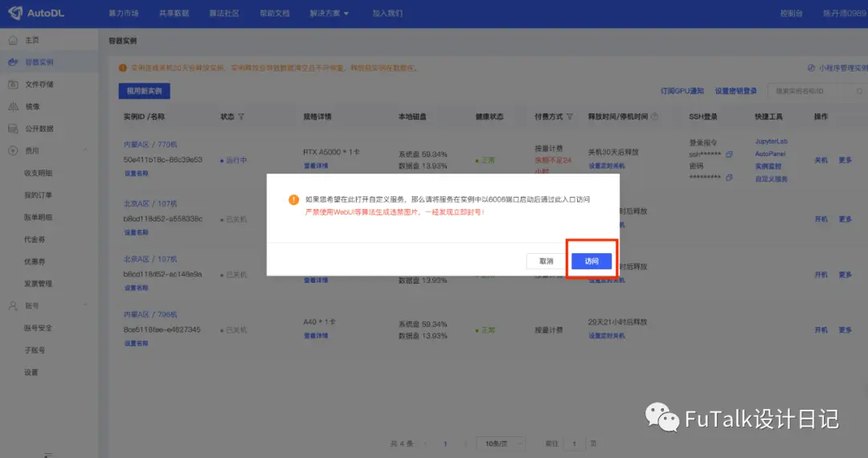The width and height of the screenshot is (868, 458).
Task: Click 开机 for instance b8cd118d52-a558338c
Action: [x=821, y=219]
